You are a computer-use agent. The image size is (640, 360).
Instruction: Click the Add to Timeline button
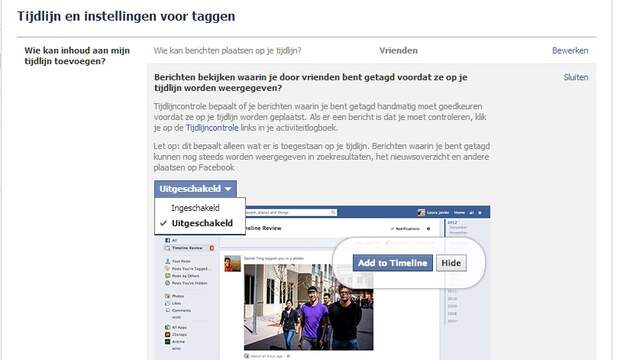[393, 263]
